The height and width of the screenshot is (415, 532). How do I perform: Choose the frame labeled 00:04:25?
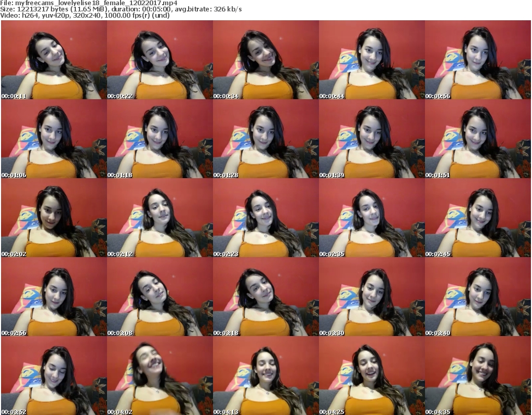click(372, 376)
